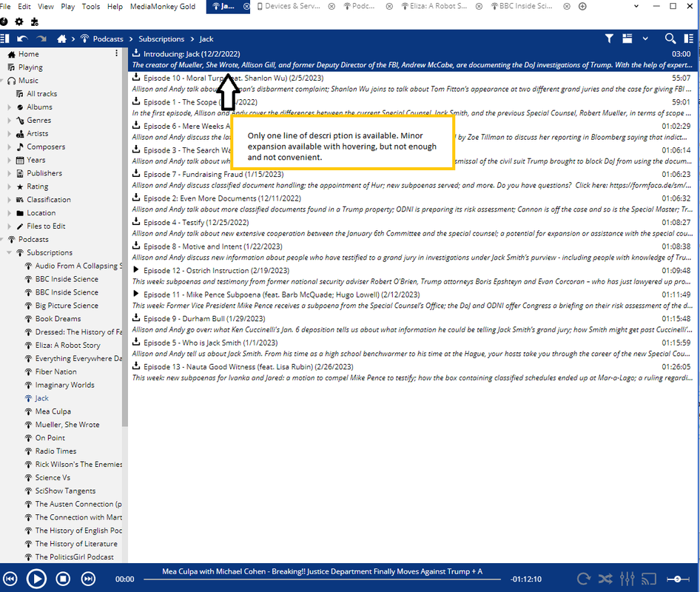Collapse the Music tree node

tap(1, 81)
